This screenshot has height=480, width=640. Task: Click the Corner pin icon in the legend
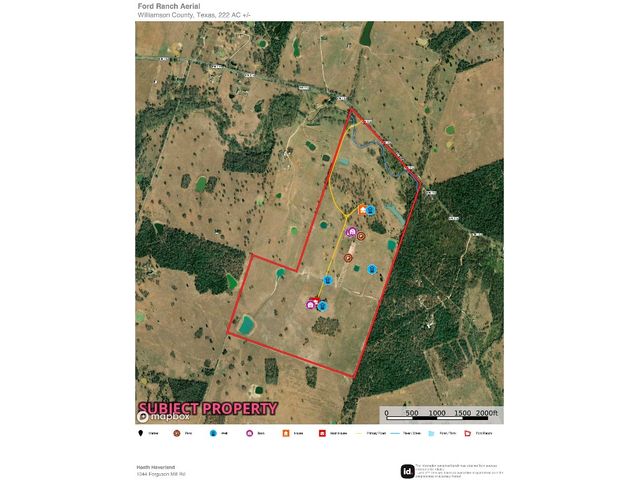141,434
